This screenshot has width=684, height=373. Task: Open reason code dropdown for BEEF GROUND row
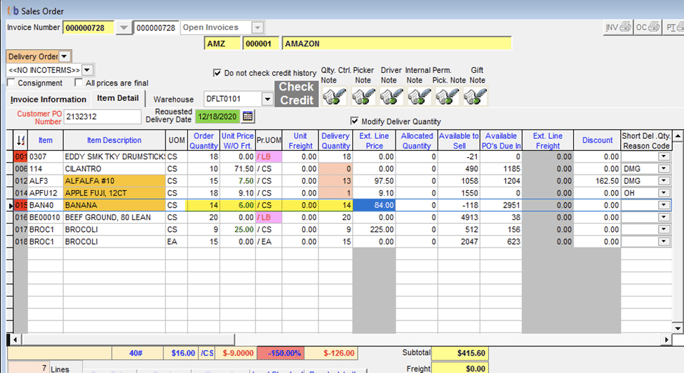click(x=663, y=217)
